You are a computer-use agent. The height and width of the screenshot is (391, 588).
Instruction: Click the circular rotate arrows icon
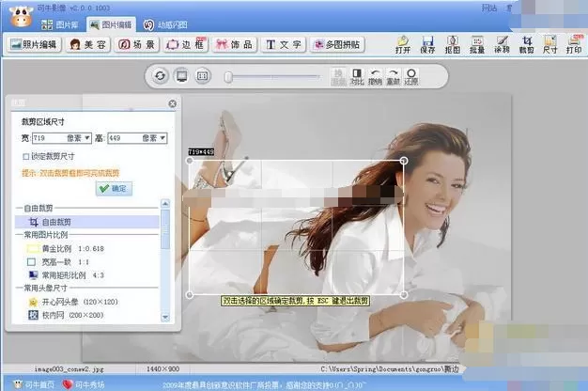point(160,76)
